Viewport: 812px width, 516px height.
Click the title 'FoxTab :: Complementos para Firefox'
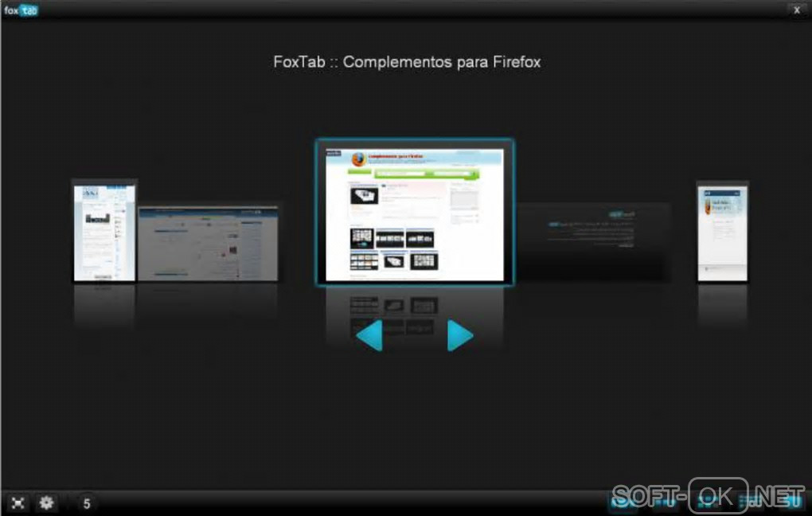click(x=407, y=62)
